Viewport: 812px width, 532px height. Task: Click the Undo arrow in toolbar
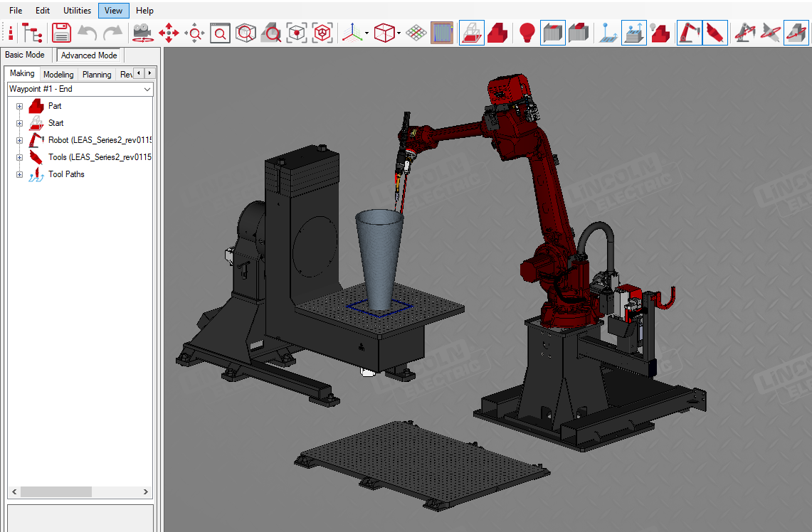coord(87,33)
